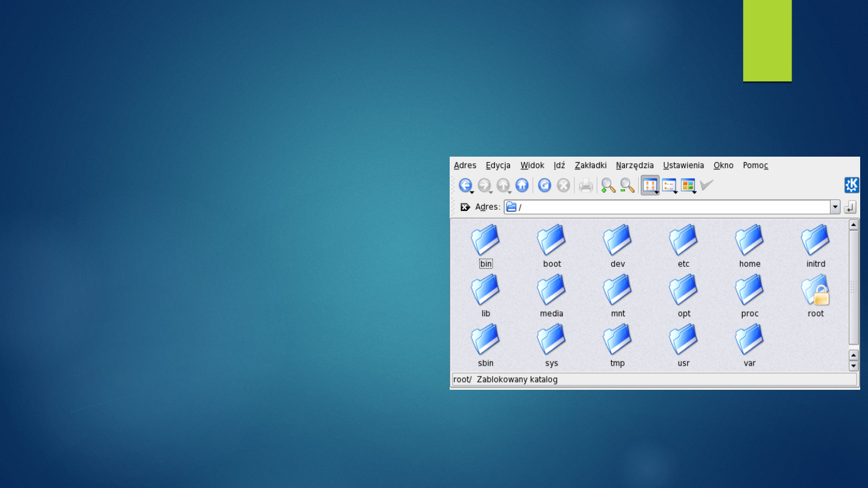This screenshot has width=868, height=488.
Task: Select the tmp folder
Action: pos(617,346)
